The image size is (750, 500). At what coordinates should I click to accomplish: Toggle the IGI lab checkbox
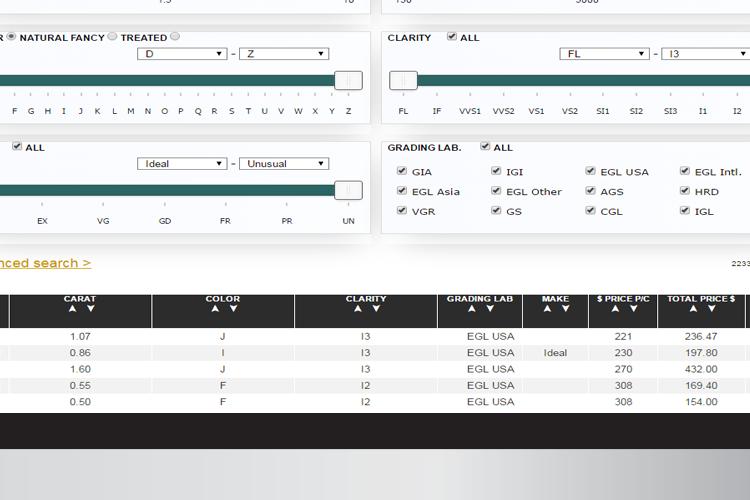pos(496,171)
